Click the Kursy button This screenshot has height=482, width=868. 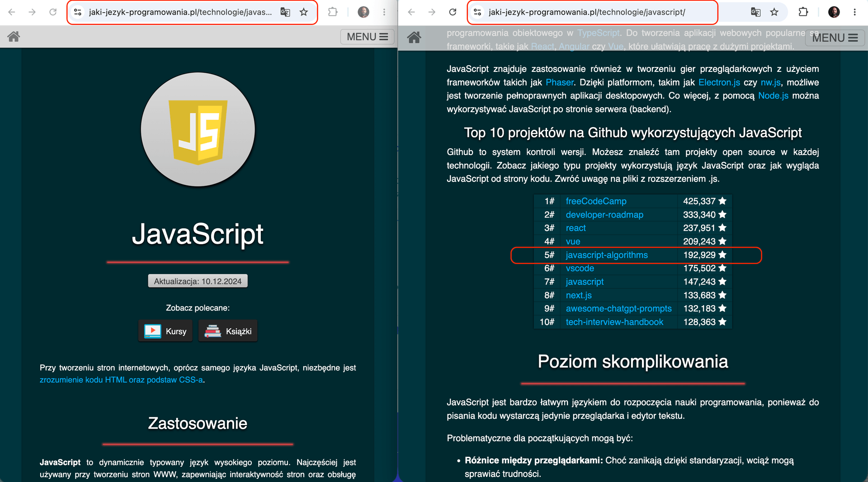point(165,331)
